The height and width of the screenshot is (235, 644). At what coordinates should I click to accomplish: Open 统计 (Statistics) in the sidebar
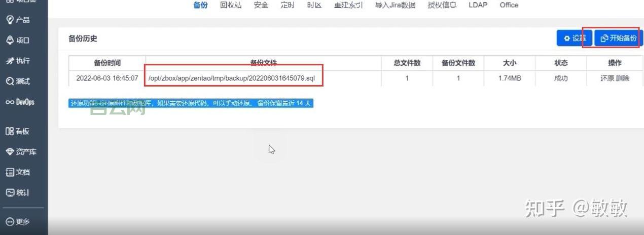pos(18,192)
